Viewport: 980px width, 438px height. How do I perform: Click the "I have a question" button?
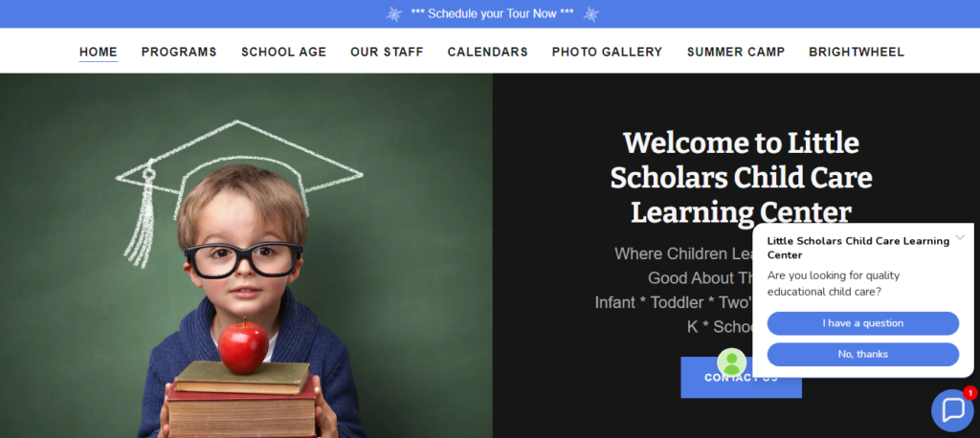(862, 323)
